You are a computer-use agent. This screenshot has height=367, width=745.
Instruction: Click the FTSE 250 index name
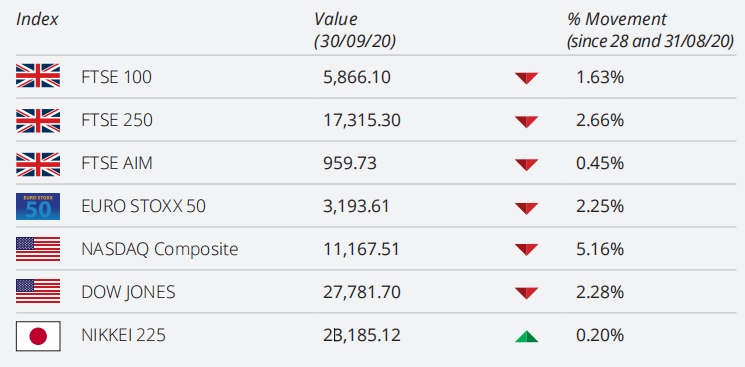click(x=117, y=120)
